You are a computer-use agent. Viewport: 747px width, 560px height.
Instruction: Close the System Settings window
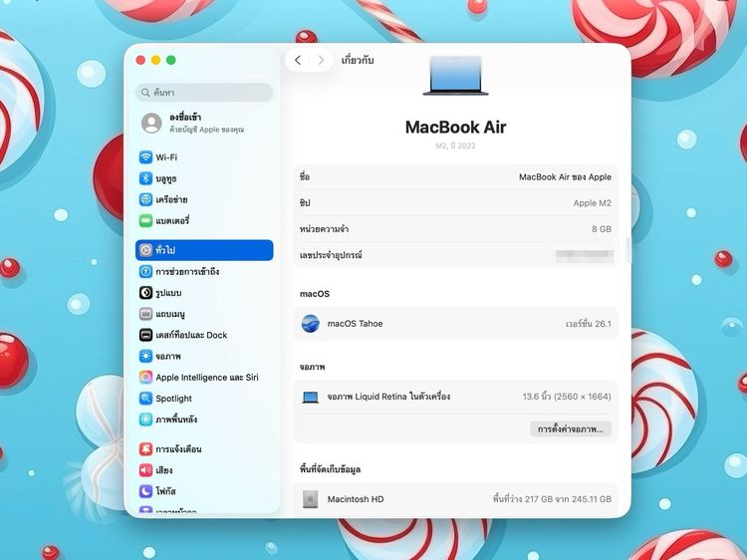click(140, 60)
